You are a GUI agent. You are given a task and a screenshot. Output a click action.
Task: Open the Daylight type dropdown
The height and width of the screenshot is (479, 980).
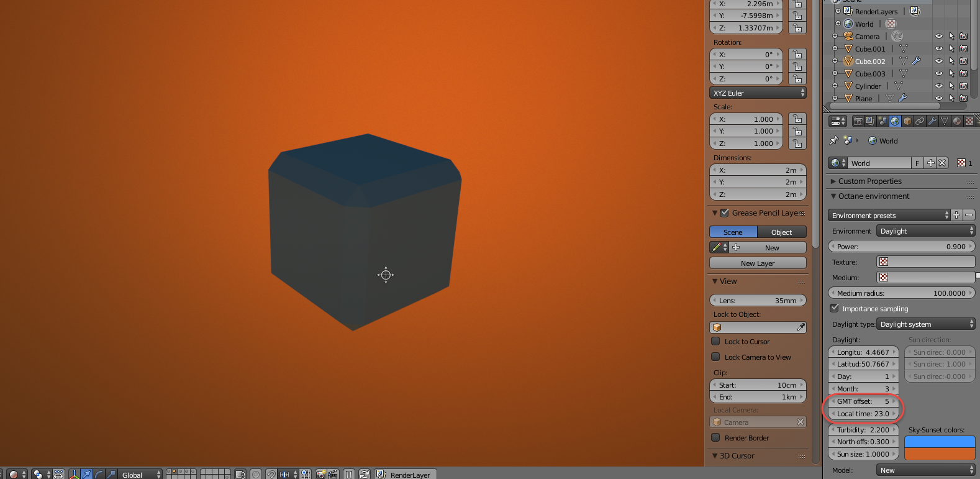pyautogui.click(x=925, y=324)
